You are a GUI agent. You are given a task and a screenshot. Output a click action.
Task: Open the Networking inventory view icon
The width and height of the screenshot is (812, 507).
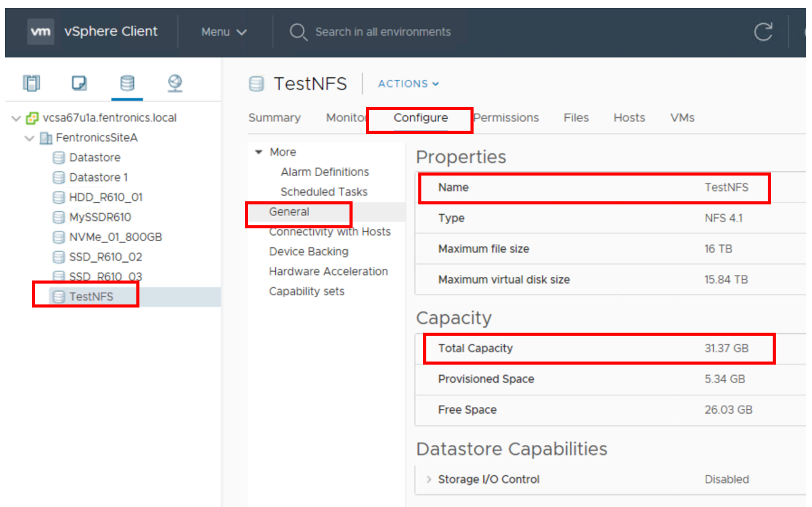click(175, 83)
